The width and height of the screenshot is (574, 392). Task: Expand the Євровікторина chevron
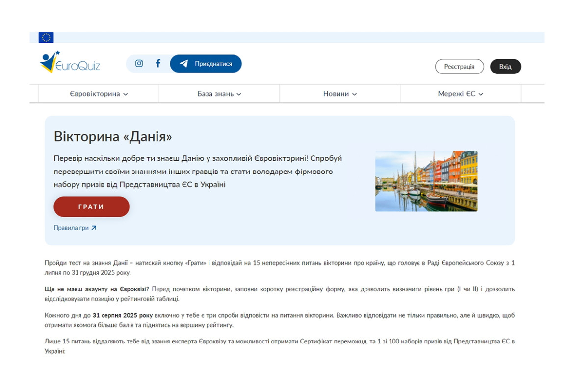coord(126,94)
